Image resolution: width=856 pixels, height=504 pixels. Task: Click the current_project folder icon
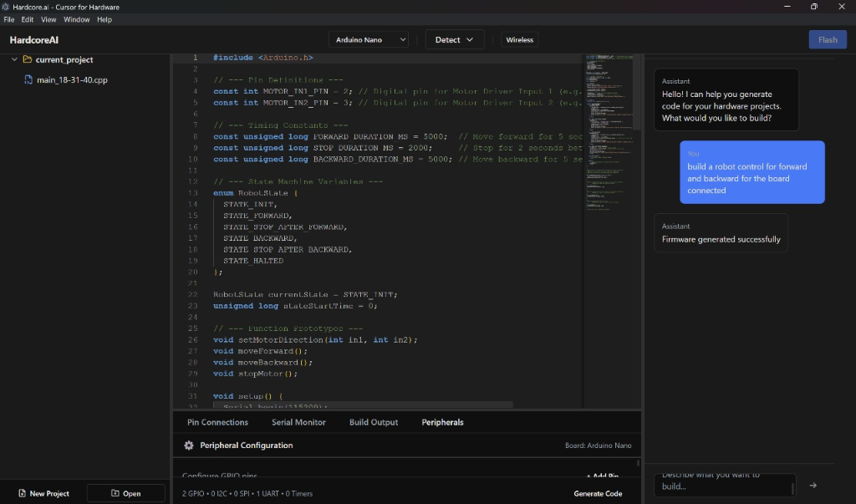tap(28, 60)
